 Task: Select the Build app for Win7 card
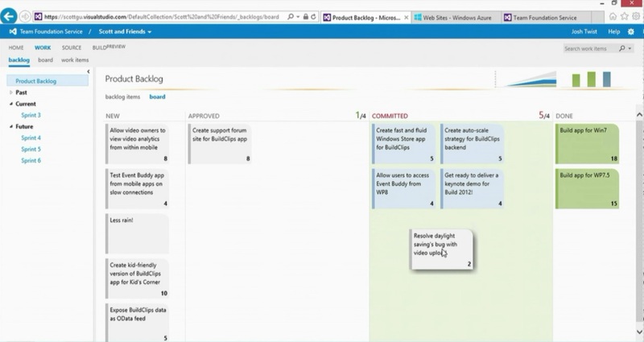(x=588, y=144)
